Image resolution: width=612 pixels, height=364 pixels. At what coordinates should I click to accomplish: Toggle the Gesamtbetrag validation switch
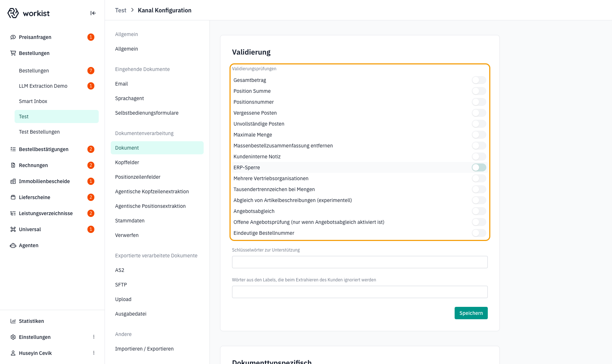tap(479, 80)
